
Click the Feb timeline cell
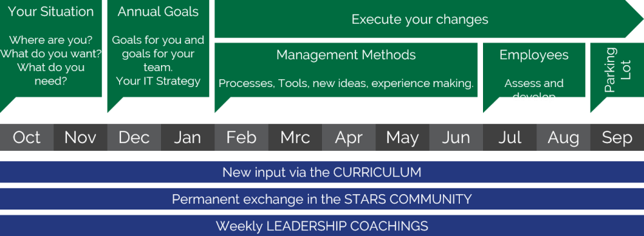[241, 137]
